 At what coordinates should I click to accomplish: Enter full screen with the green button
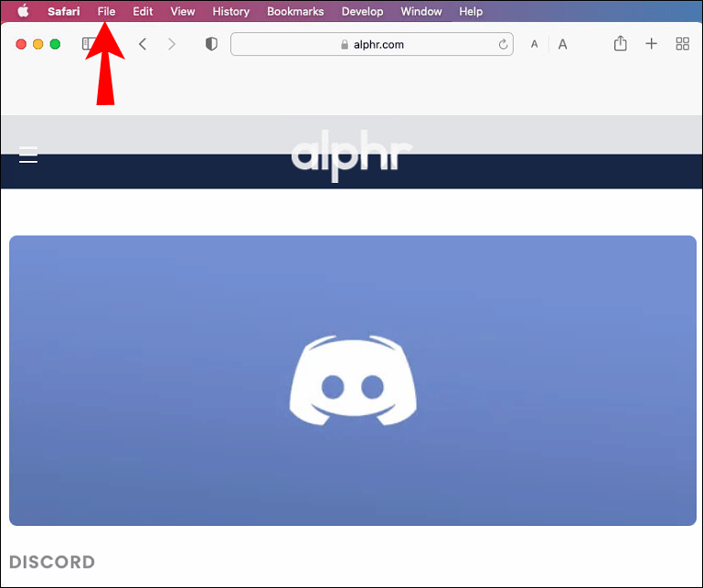click(55, 44)
